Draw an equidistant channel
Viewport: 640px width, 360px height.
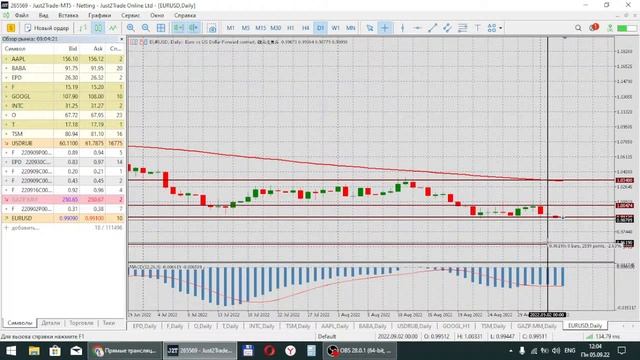coord(447,28)
